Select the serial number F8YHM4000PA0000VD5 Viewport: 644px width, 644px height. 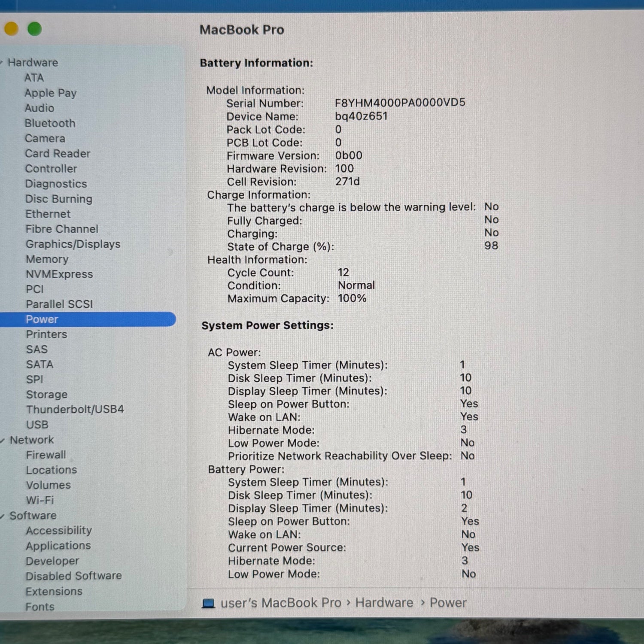coord(400,103)
